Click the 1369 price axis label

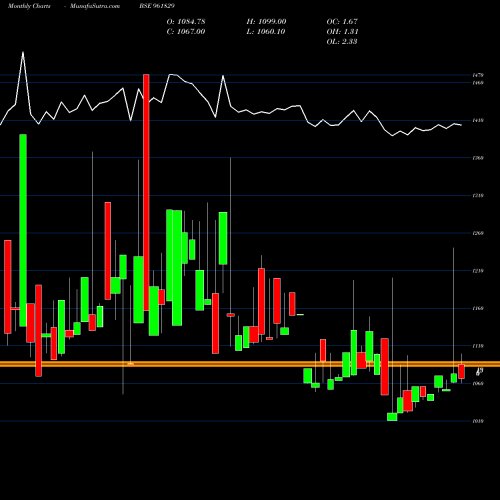tap(478, 158)
